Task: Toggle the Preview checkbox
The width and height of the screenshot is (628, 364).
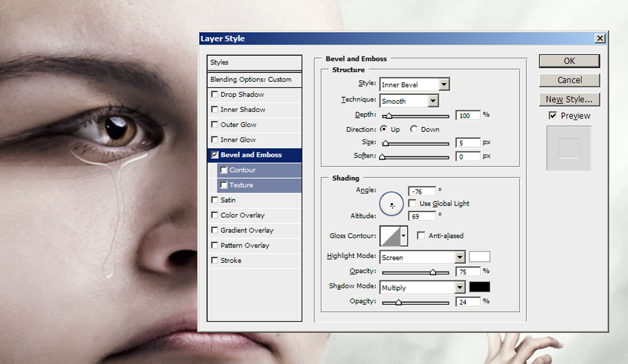Action: [553, 116]
